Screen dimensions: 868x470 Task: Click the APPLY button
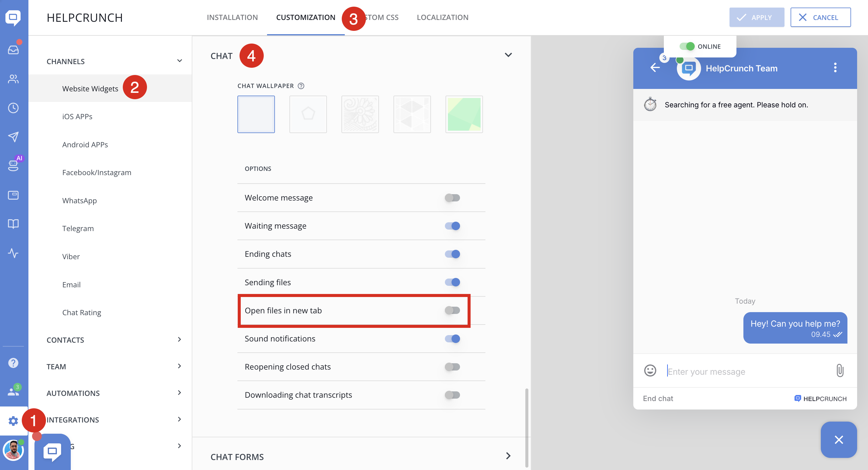click(x=756, y=17)
